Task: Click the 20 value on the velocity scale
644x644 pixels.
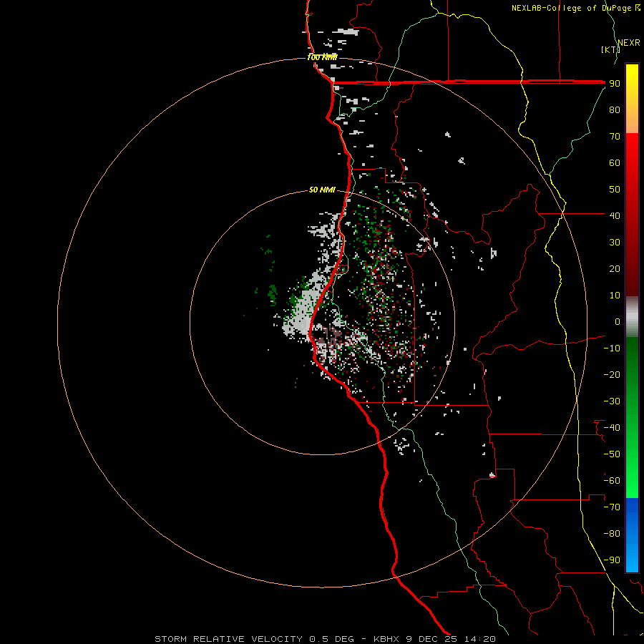Action: (615, 268)
